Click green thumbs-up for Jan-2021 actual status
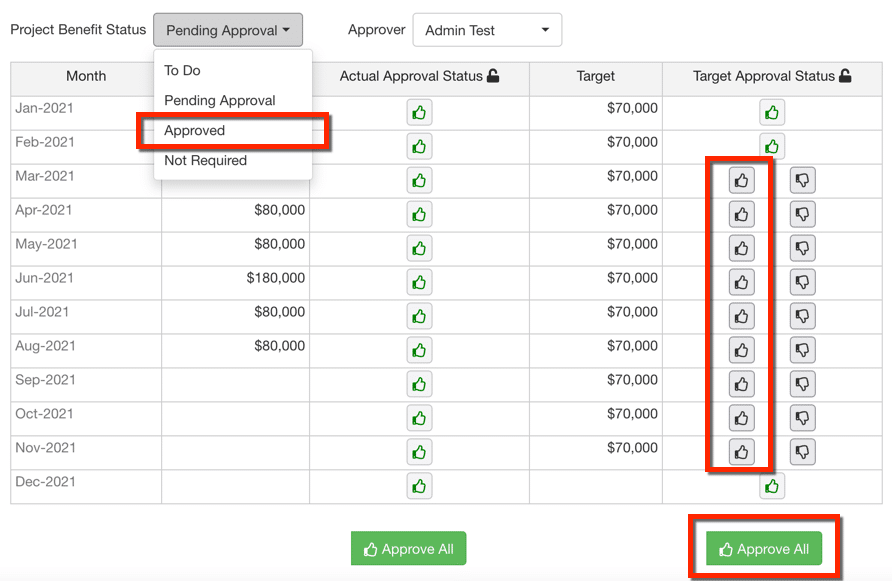 (x=419, y=113)
